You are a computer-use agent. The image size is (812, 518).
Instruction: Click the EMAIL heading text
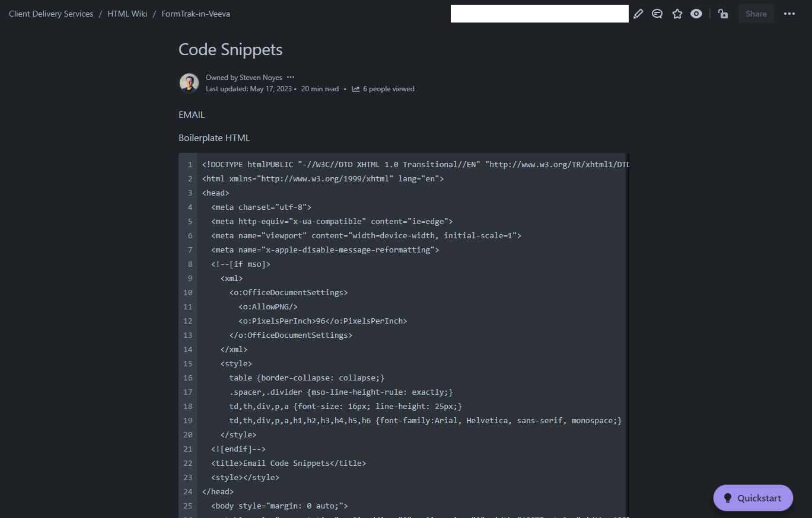[x=192, y=114]
